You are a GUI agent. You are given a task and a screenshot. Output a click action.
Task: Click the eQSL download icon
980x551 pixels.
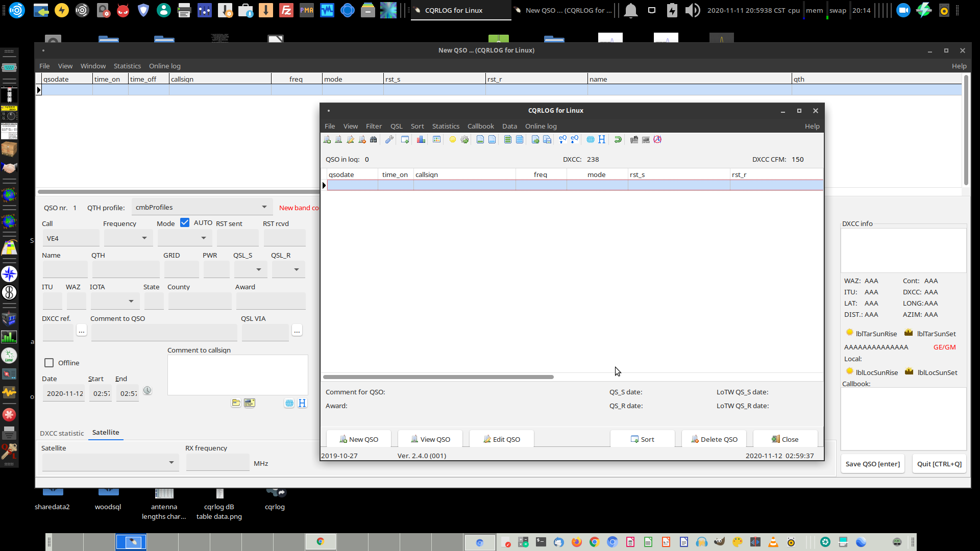[575, 139]
